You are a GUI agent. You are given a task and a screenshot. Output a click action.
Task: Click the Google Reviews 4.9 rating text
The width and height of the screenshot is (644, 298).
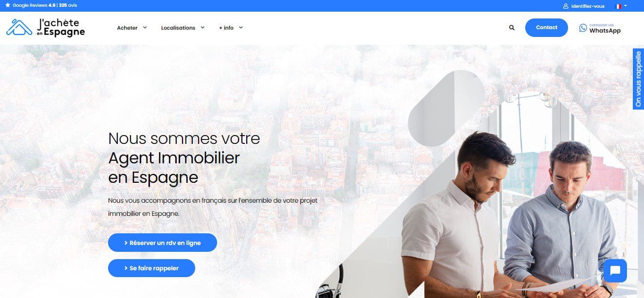(x=34, y=5)
